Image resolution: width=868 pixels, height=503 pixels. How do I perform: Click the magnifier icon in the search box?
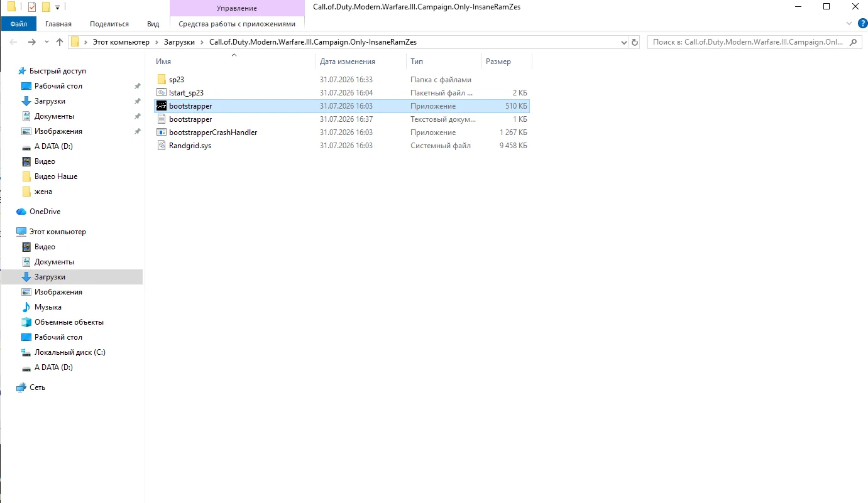pos(854,42)
